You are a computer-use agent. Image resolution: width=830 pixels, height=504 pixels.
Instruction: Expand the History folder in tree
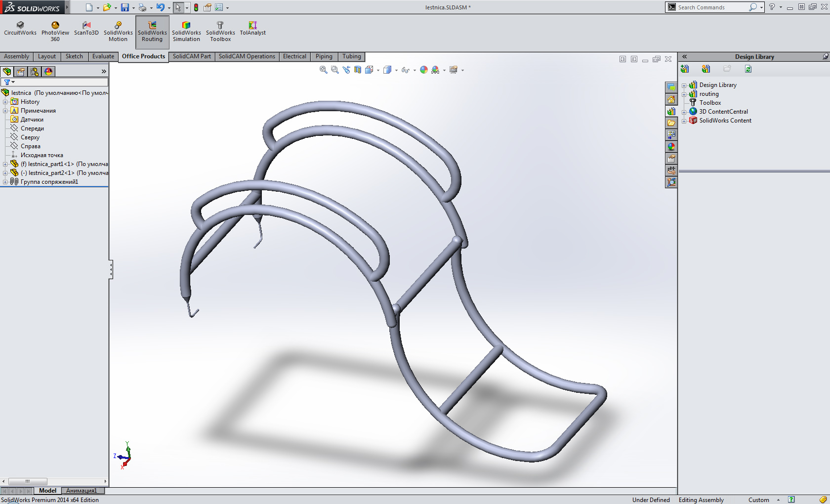click(5, 102)
